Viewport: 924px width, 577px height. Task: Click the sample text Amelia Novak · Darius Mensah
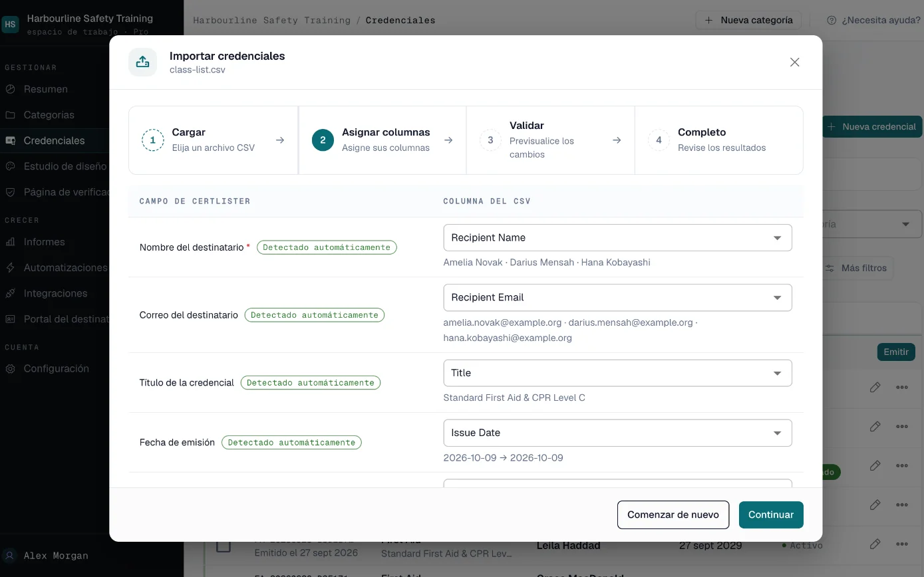click(509, 262)
